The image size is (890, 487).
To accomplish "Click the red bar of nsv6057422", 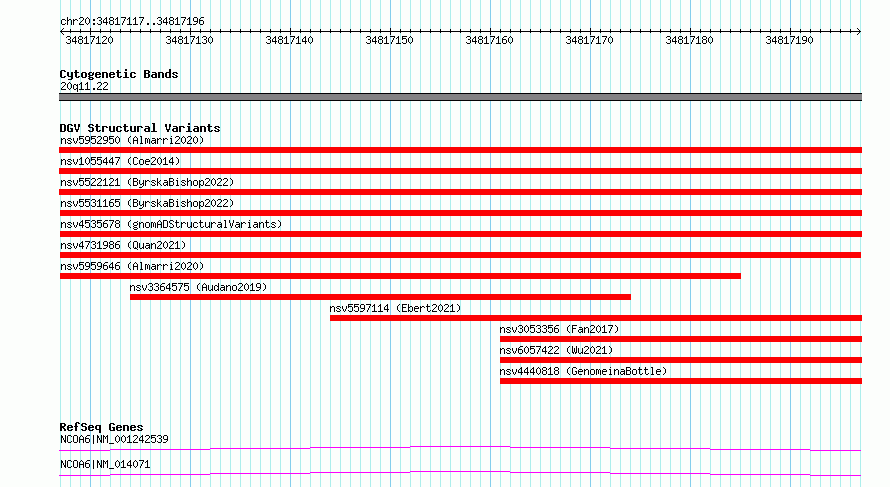I will pos(681,360).
